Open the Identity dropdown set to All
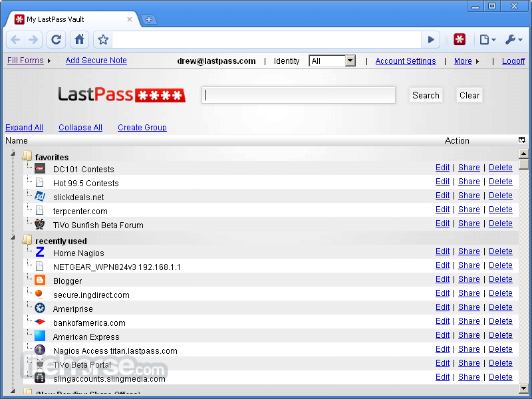 (332, 61)
